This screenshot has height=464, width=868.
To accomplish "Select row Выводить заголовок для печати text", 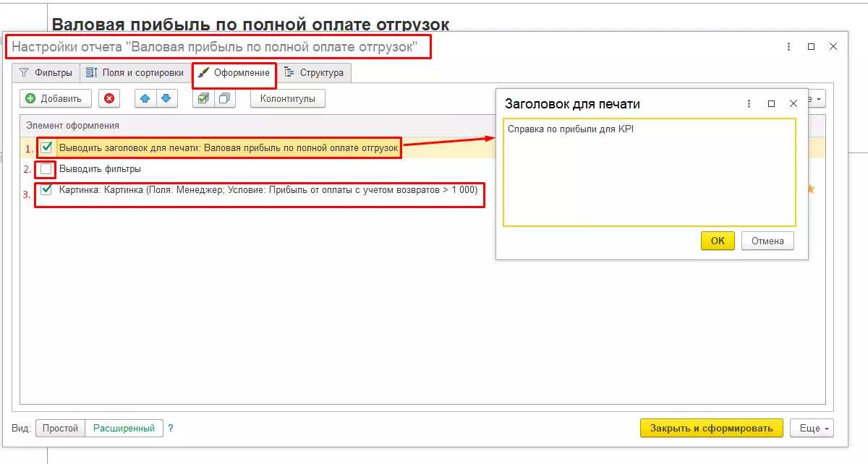I will [x=229, y=147].
